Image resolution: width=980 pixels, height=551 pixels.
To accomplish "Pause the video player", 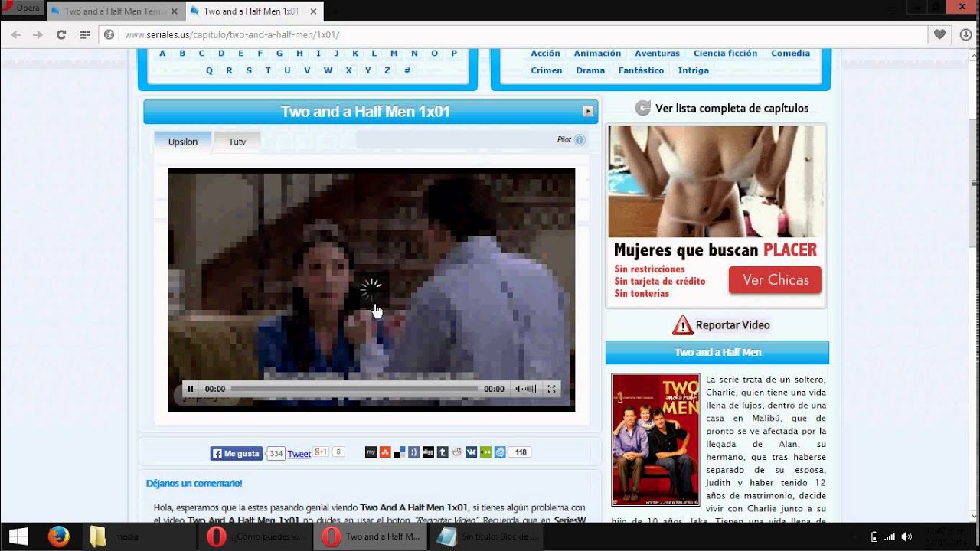I will click(191, 389).
